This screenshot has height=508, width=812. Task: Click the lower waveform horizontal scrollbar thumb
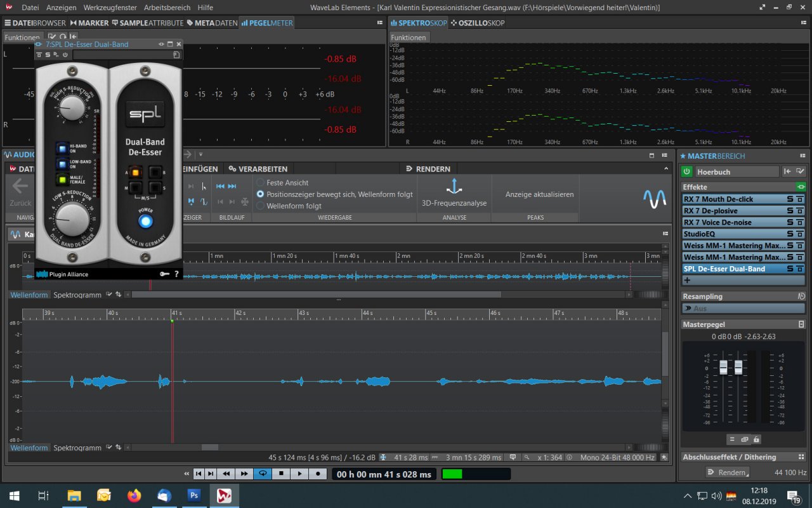coord(210,448)
